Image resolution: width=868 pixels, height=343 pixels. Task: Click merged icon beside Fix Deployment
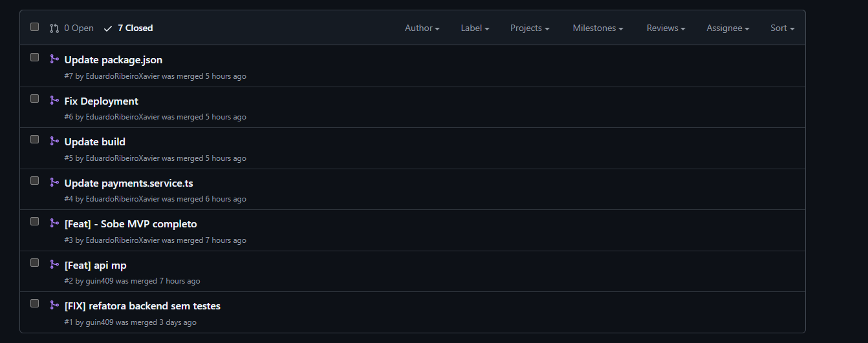54,100
